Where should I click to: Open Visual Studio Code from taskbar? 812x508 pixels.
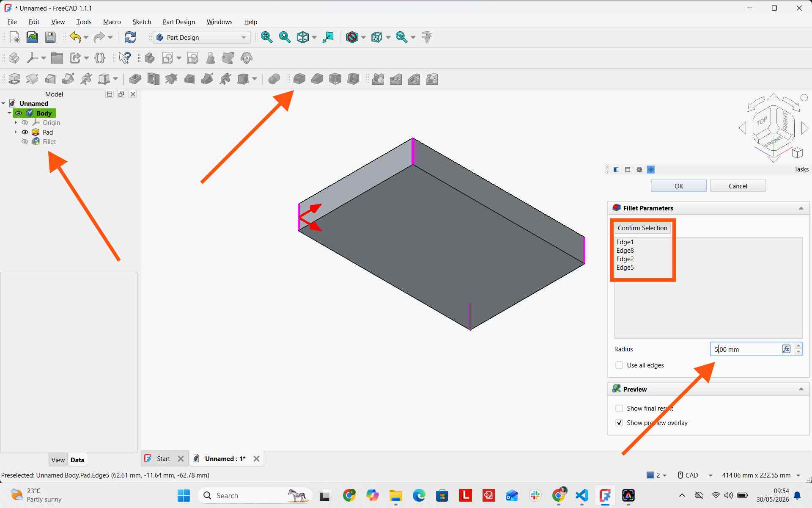click(582, 495)
